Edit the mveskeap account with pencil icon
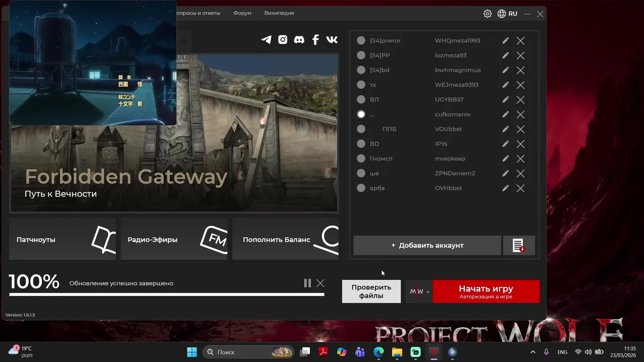 pos(506,158)
